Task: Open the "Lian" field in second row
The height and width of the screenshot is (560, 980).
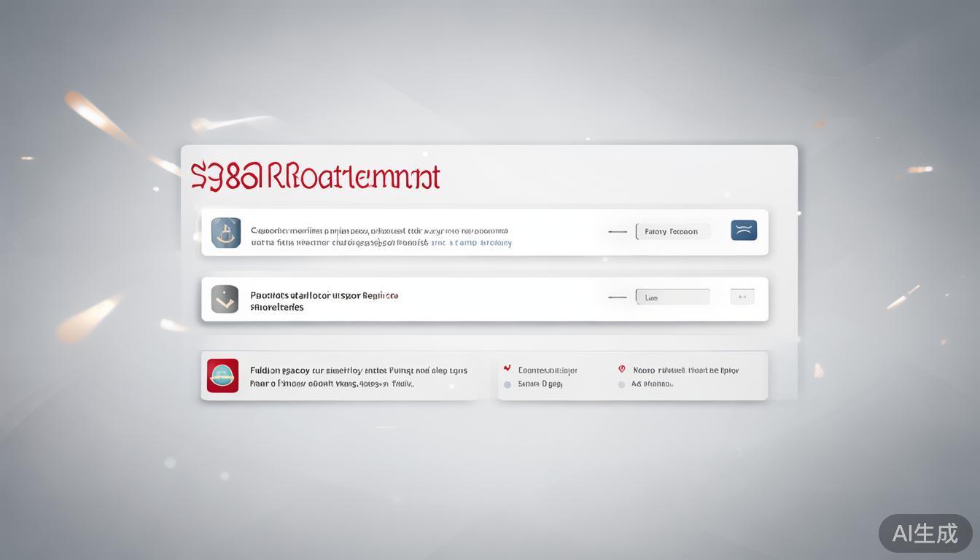Action: 673,297
